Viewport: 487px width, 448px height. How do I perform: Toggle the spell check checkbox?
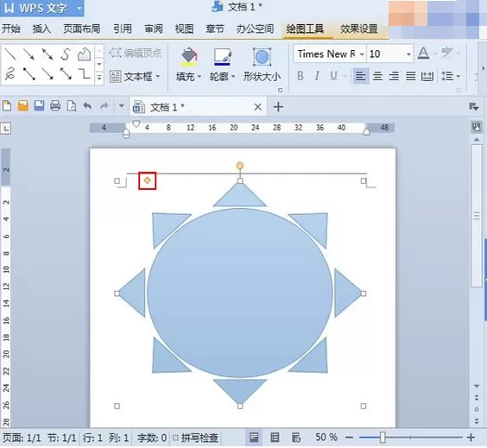coord(175,438)
